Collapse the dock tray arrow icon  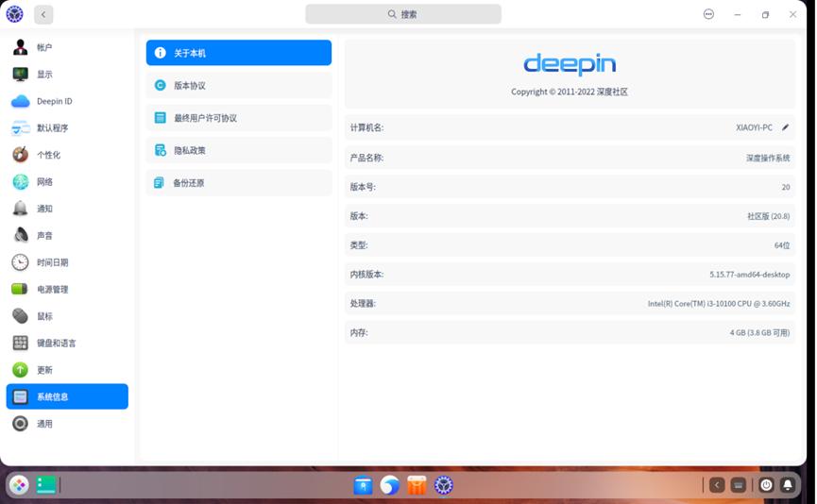point(717,485)
